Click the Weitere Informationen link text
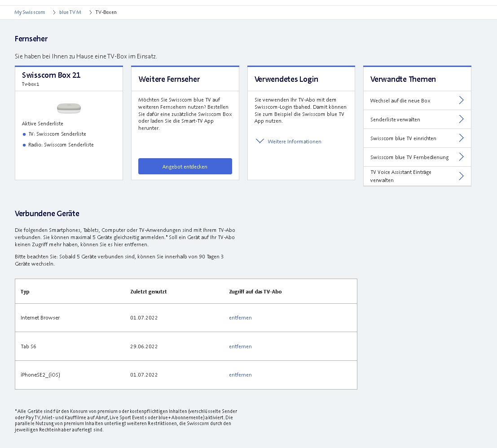497x448 pixels. pos(295,142)
